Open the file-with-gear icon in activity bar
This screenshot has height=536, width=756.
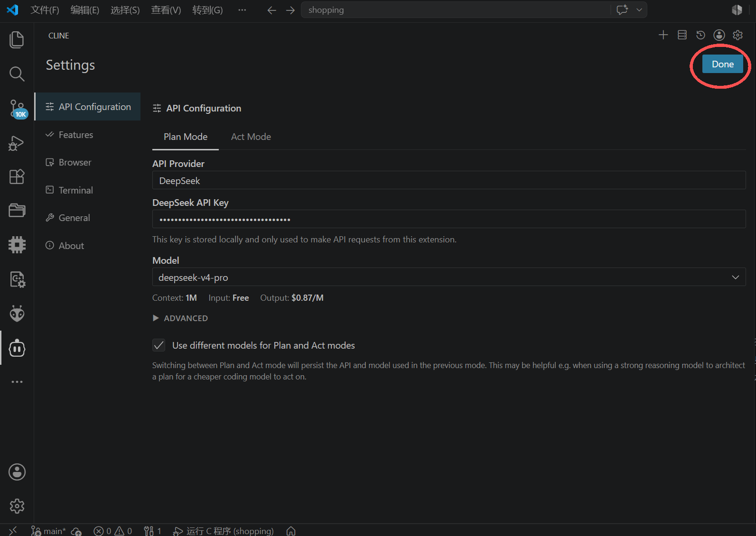click(17, 279)
